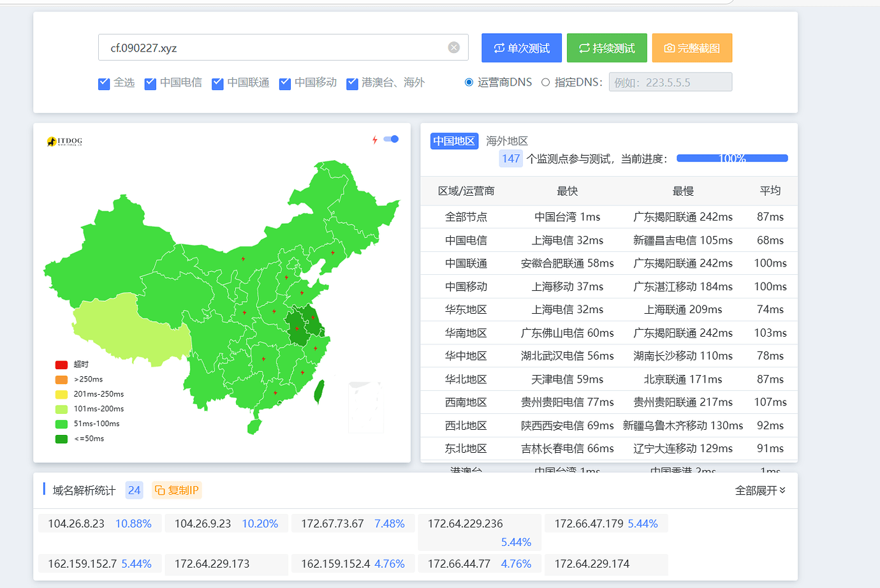Expand all IPs with 全部展开
This screenshot has width=880, height=588.
pyautogui.click(x=760, y=490)
